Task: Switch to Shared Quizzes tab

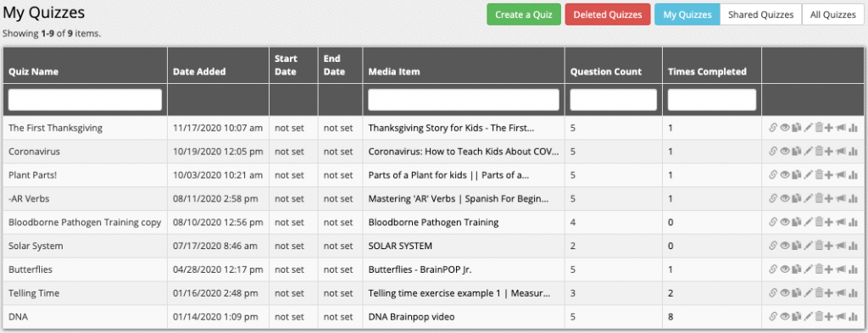Action: pyautogui.click(x=760, y=14)
